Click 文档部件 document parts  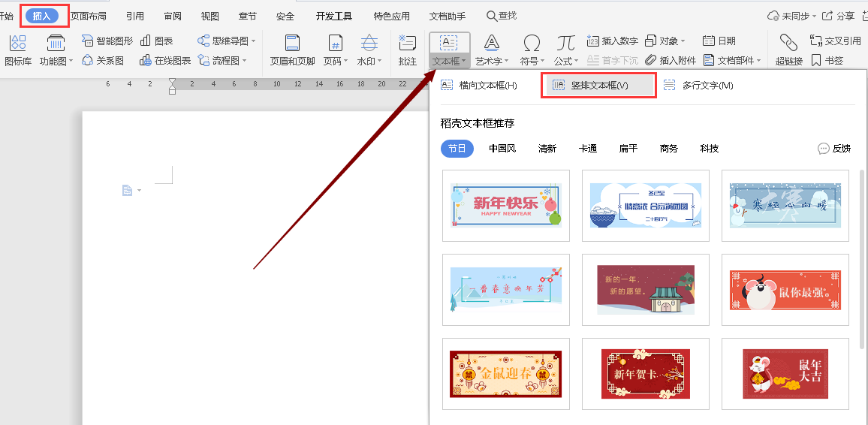point(731,60)
